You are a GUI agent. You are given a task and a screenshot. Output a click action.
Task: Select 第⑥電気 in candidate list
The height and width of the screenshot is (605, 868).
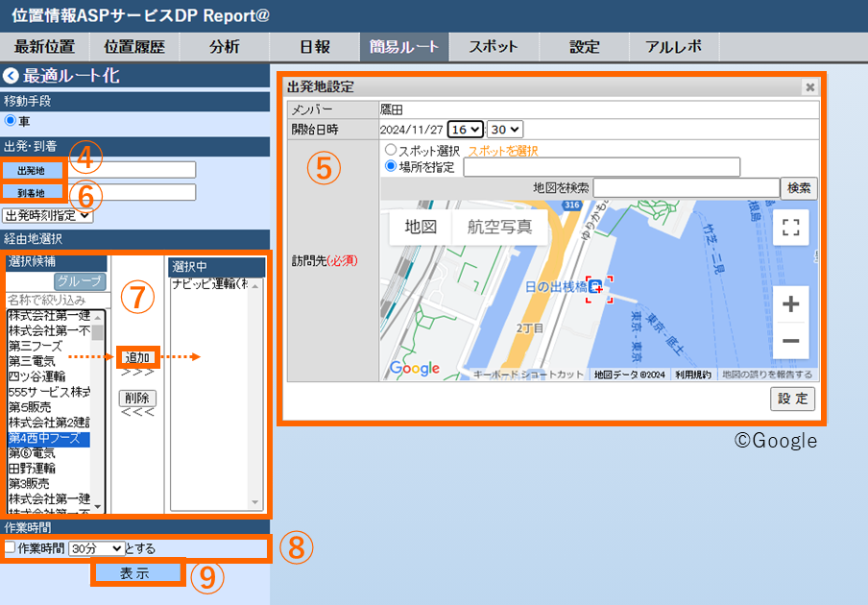coord(49,453)
